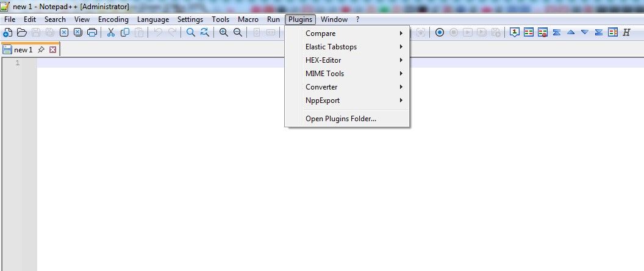This screenshot has height=271, width=644.
Task: Click the Copy toolbar icon
Action: point(125,33)
